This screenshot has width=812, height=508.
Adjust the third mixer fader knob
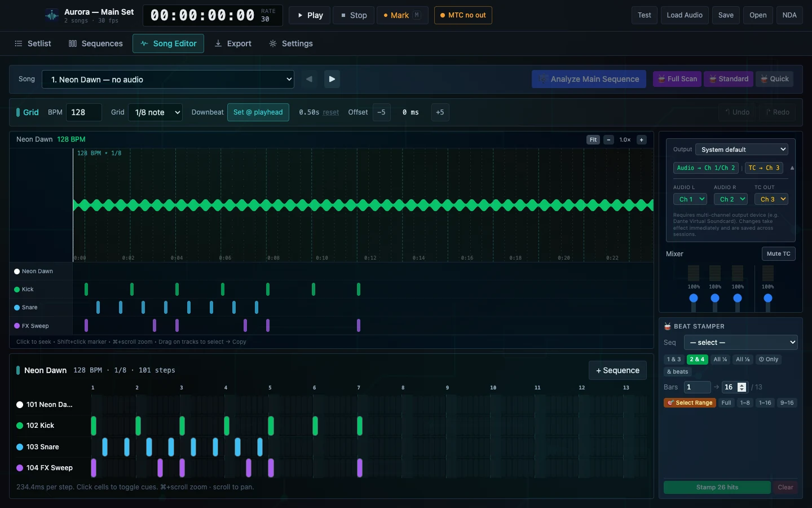click(738, 298)
